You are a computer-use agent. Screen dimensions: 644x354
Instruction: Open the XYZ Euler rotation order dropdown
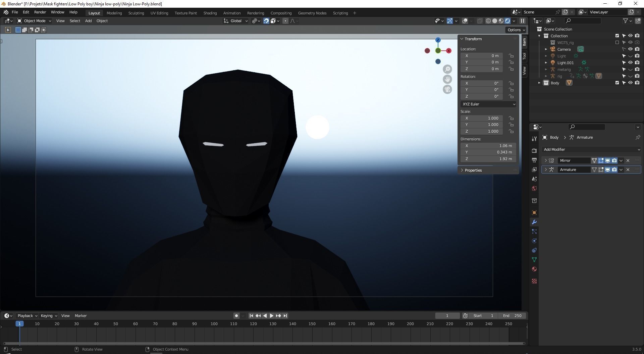click(488, 104)
